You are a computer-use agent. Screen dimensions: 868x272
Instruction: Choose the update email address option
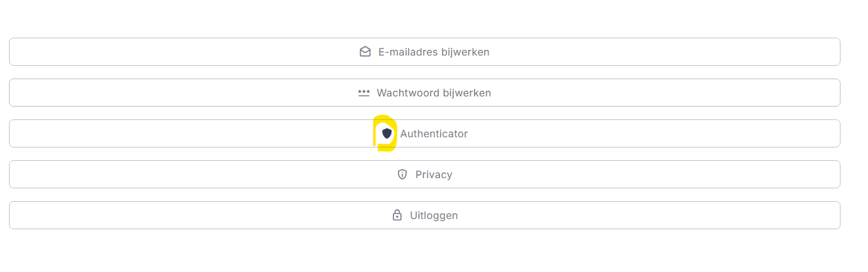(424, 52)
